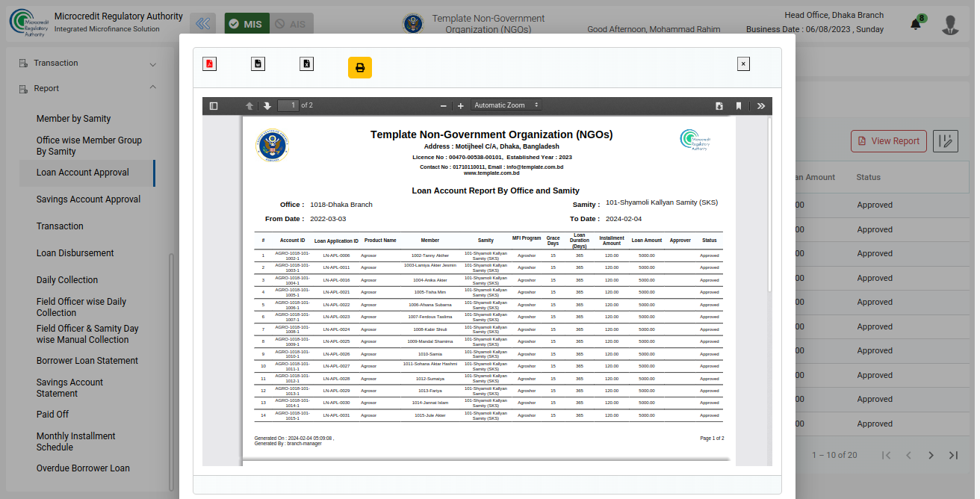Click the PDF page number field
Screen dimensions: 980x499
coord(288,105)
